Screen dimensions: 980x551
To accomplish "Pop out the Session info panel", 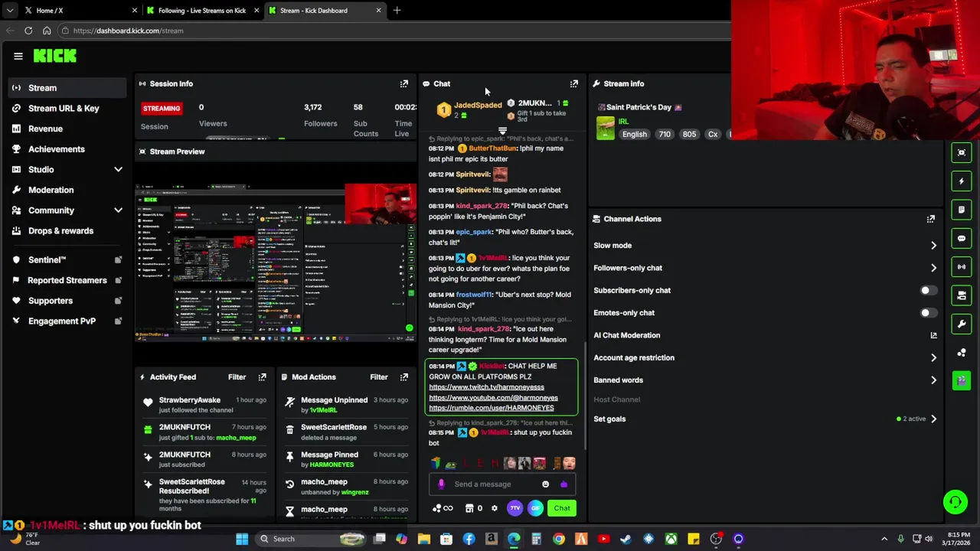I will click(x=403, y=83).
